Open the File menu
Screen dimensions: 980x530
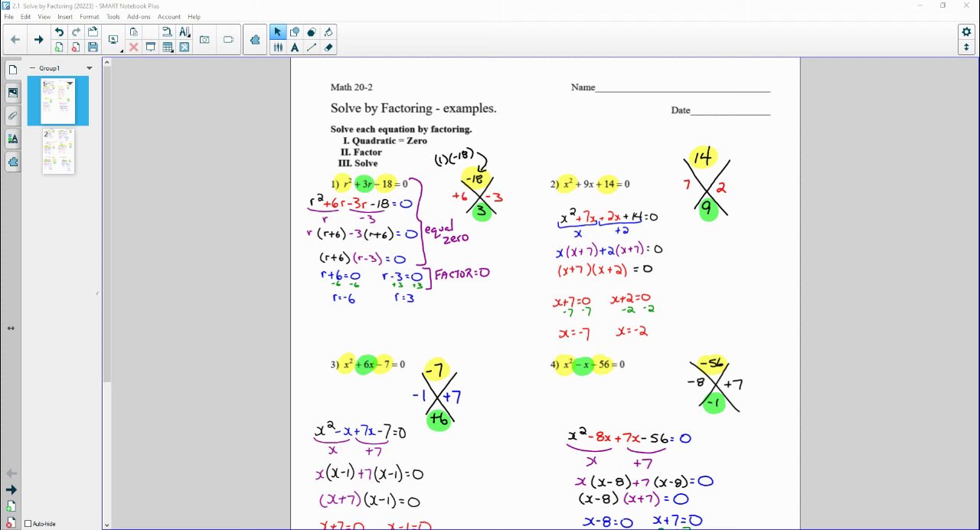(8, 17)
